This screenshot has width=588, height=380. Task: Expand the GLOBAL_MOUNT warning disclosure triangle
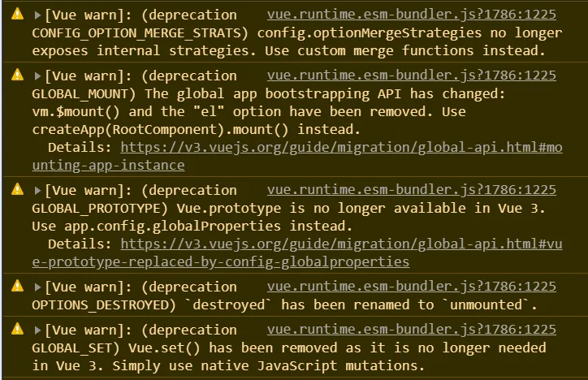[x=37, y=76]
